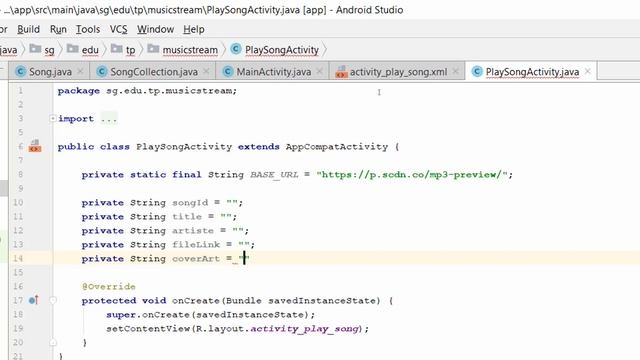Switch to the activity_play_song.xml tab
640x360 pixels.
[398, 72]
